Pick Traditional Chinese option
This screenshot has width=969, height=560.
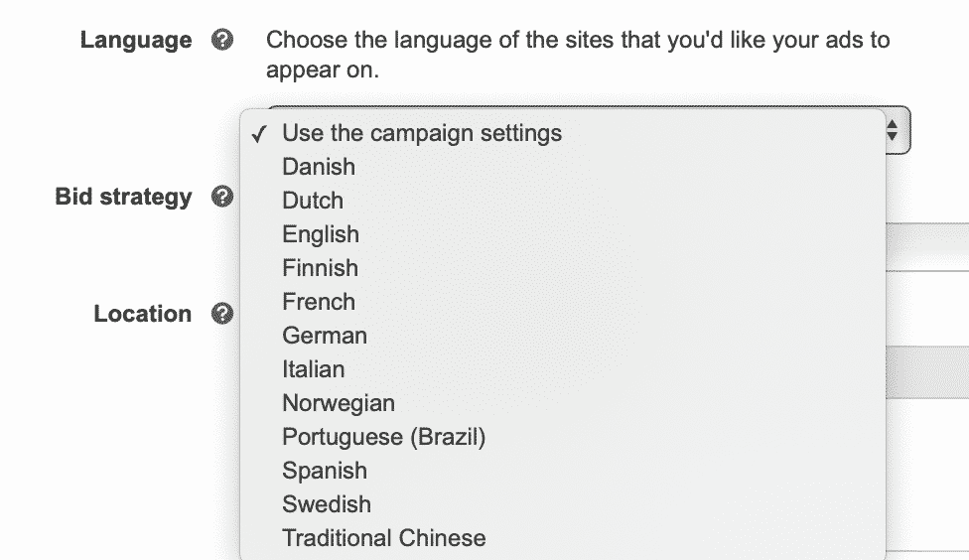[563, 538]
